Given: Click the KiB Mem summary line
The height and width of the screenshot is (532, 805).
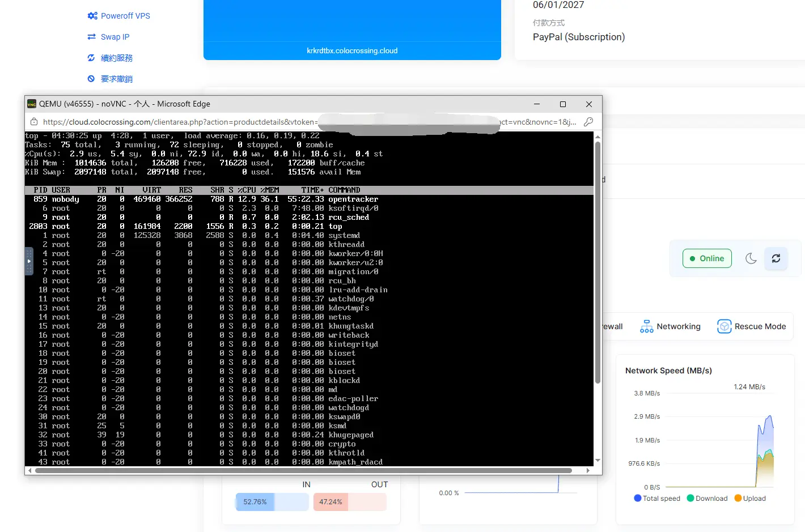Looking at the screenshot, I should (195, 163).
